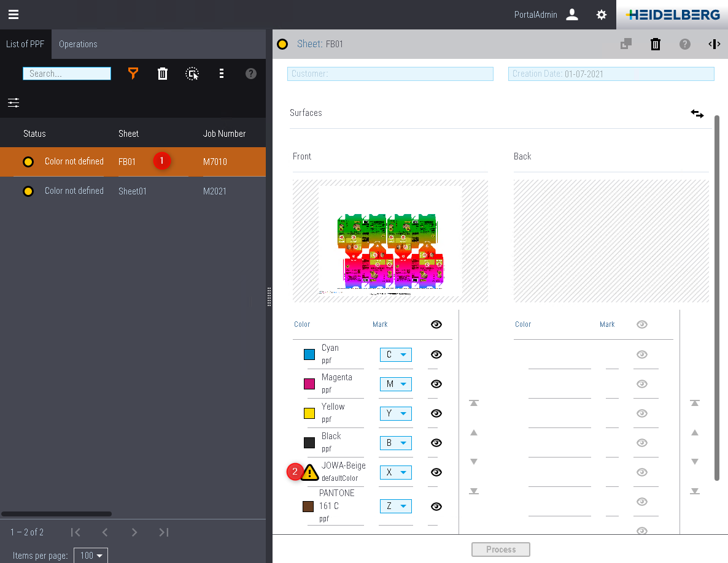Click the multi-select cursor icon

(192, 74)
